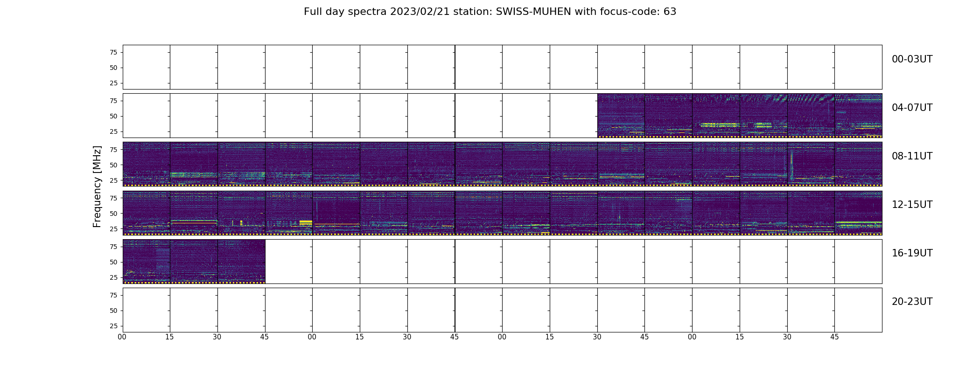This screenshot has width=980, height=373.
Task: Click the spectrogram data in the 16-19UT row
Action: tap(194, 262)
